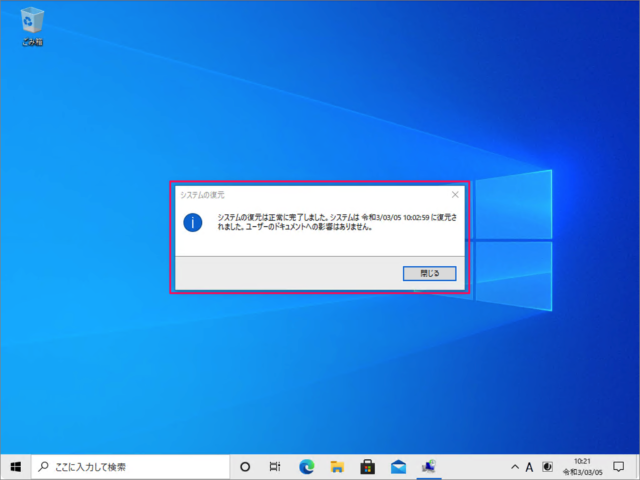The height and width of the screenshot is (480, 640).
Task: Click the restore completion message text
Action: click(x=337, y=222)
